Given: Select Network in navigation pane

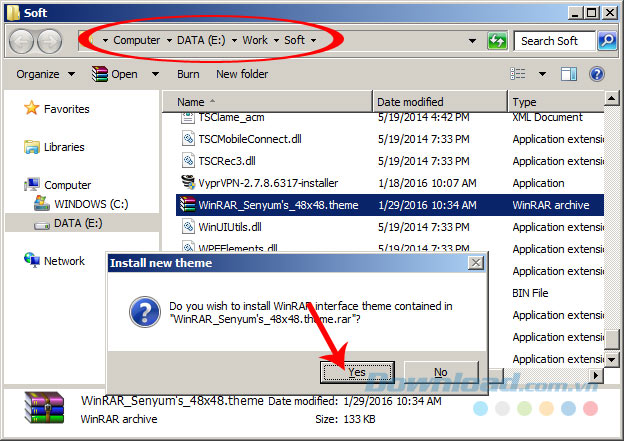Looking at the screenshot, I should [x=64, y=261].
